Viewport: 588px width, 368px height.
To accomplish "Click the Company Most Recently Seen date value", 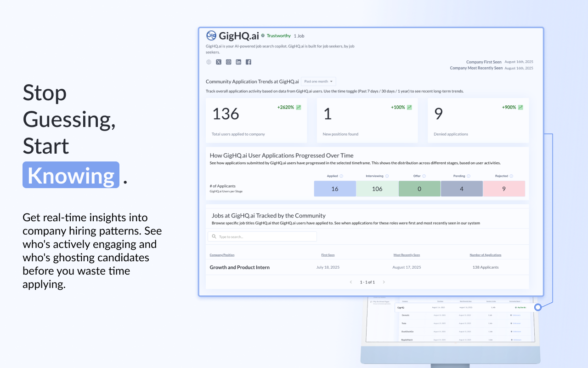I will (519, 68).
